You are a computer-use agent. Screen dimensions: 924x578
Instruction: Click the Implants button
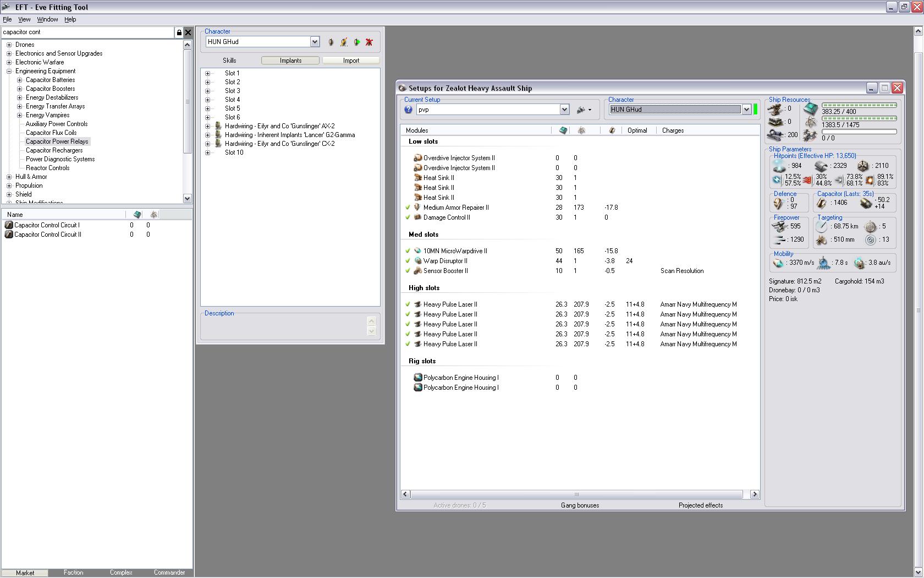click(290, 61)
